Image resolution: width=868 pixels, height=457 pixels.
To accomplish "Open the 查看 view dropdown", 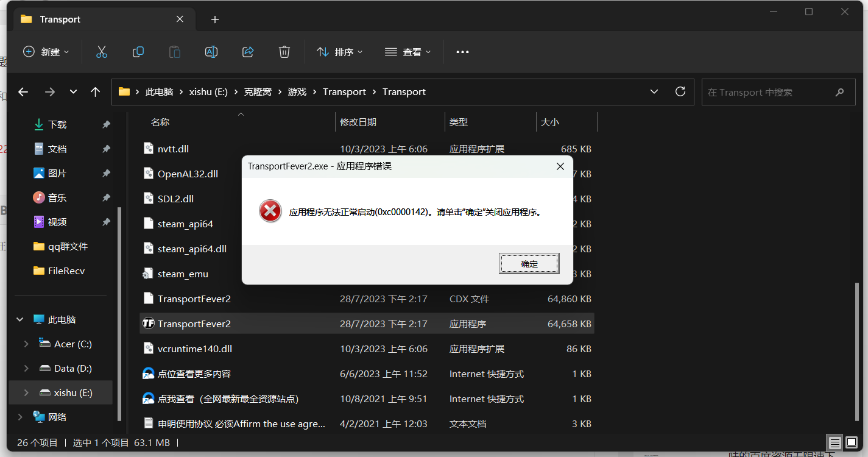I will point(408,52).
